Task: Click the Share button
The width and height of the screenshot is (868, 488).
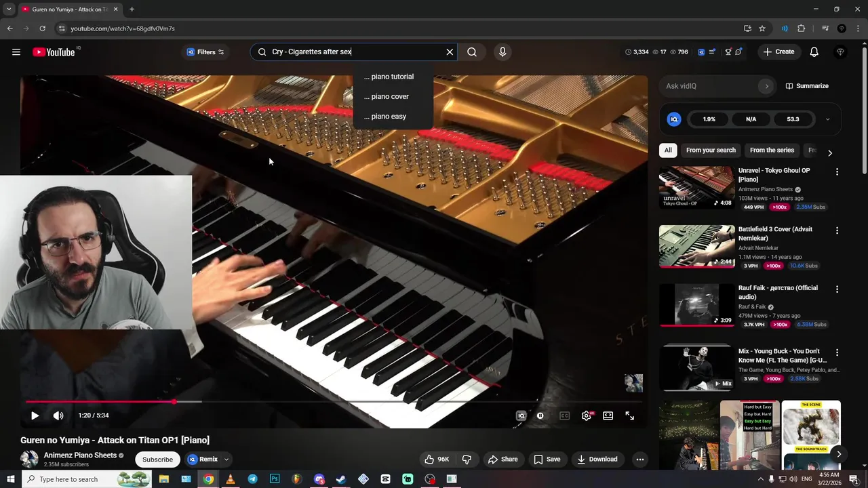Action: [x=502, y=460]
